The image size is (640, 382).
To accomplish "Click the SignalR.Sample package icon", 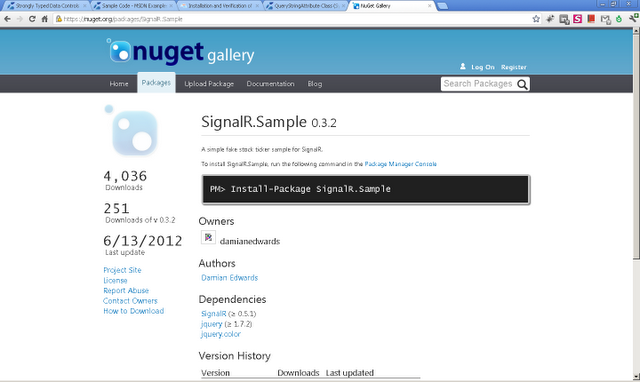I will coord(131,130).
